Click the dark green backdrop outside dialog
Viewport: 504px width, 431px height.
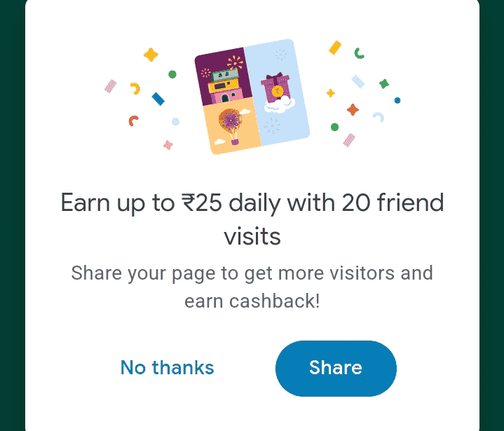click(x=12, y=210)
